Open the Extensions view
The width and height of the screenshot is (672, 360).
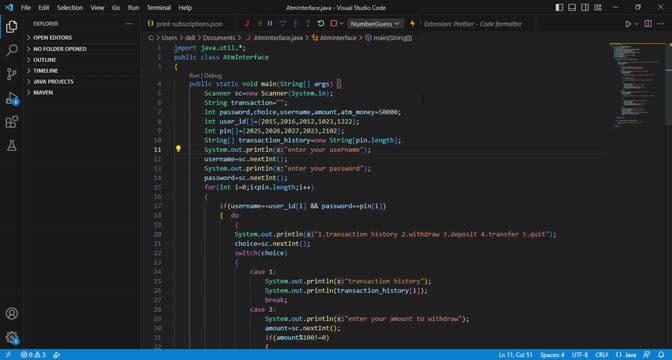[12, 122]
